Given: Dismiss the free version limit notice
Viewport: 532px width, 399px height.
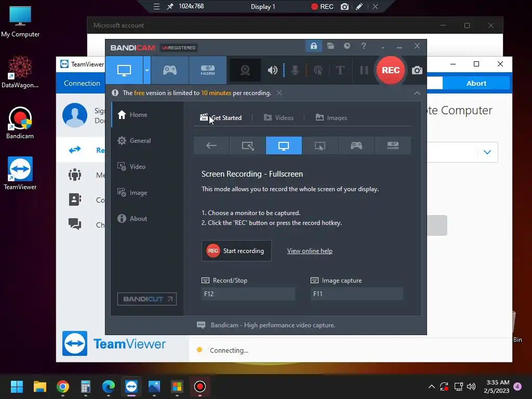Looking at the screenshot, I should (x=279, y=93).
